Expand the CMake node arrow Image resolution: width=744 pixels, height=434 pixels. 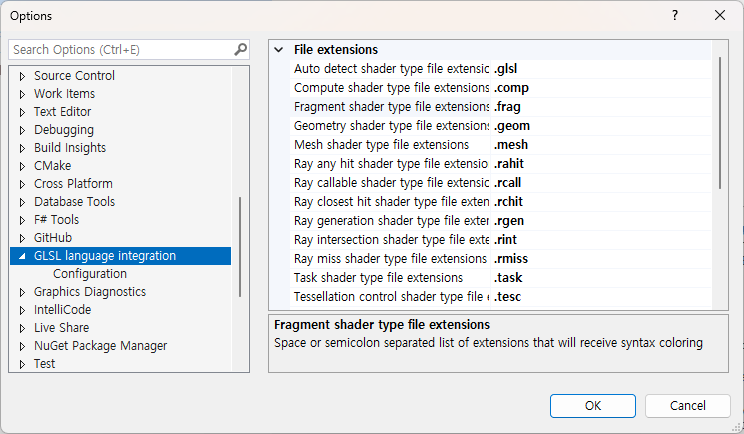(22, 166)
